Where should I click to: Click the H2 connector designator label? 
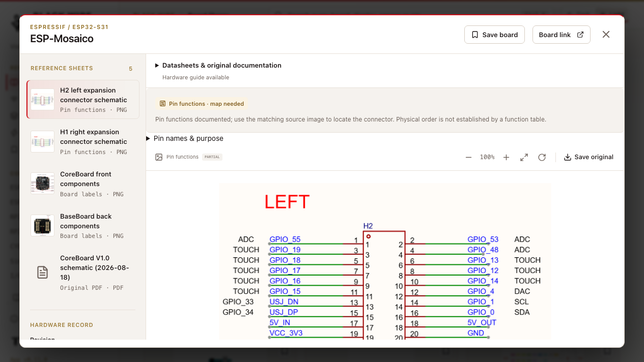pyautogui.click(x=368, y=226)
